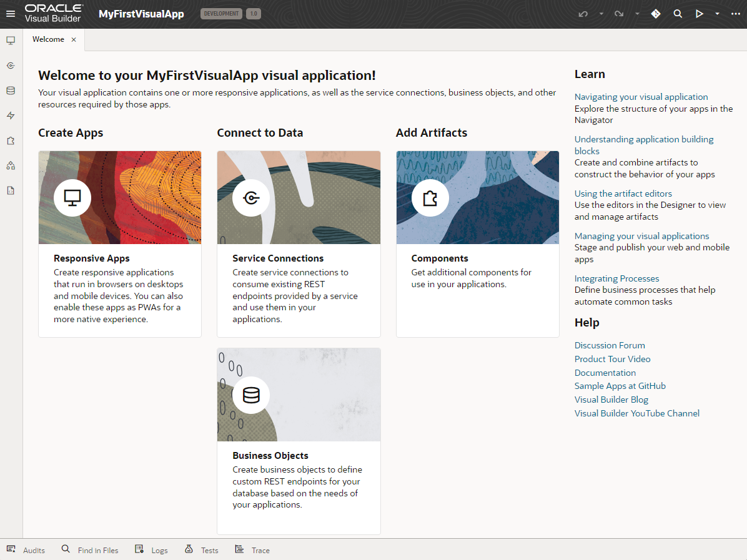Toggle the hamburger navigation menu
The width and height of the screenshot is (747, 560).
11,14
